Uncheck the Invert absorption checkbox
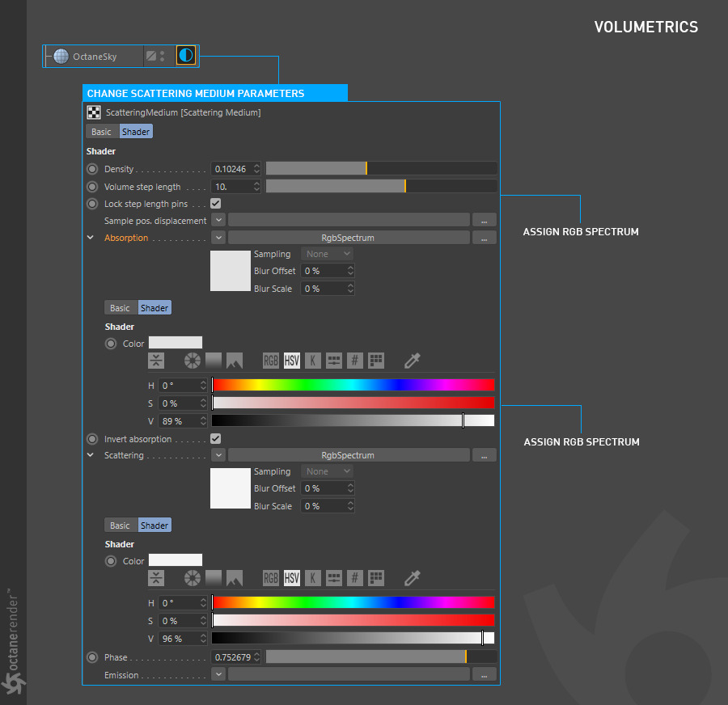The height and width of the screenshot is (705, 728). pyautogui.click(x=215, y=439)
